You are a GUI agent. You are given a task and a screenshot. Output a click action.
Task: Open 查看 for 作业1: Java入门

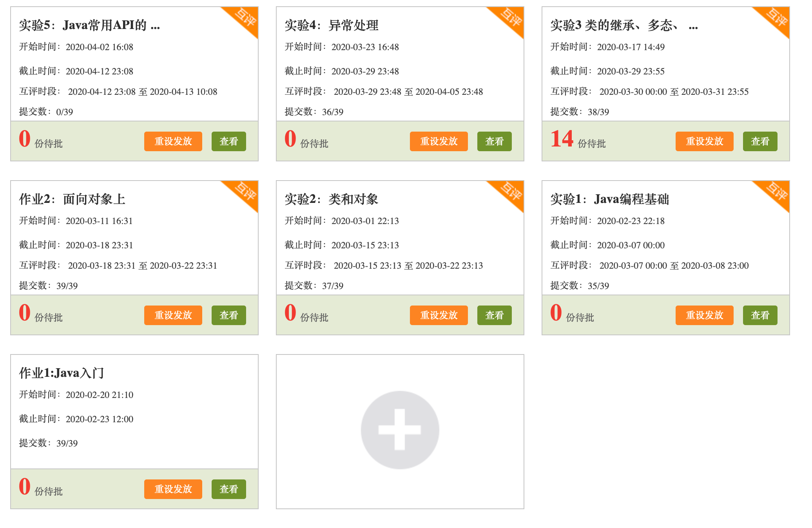(228, 489)
